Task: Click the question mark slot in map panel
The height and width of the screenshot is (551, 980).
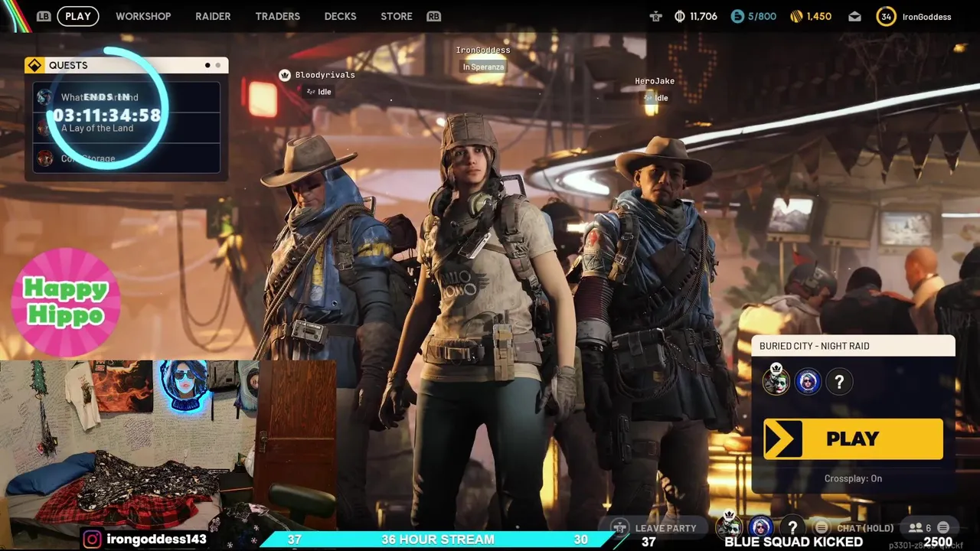Action: [x=839, y=381]
